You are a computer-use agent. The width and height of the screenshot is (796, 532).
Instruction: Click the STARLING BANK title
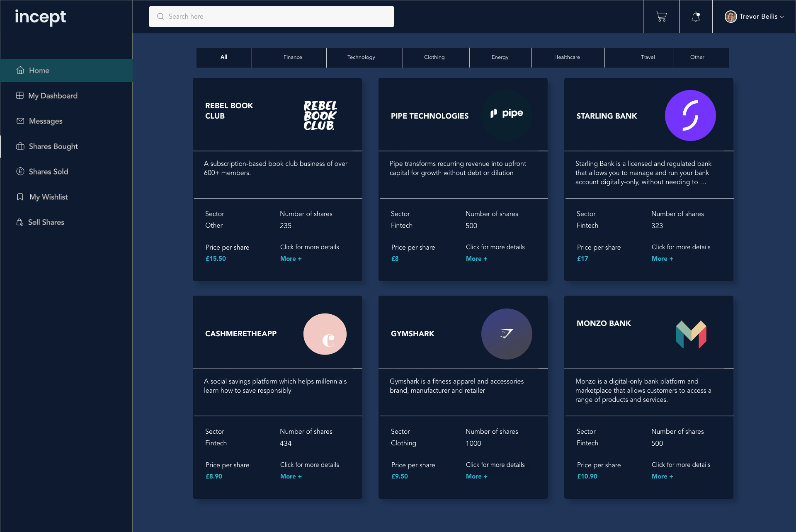coord(607,116)
